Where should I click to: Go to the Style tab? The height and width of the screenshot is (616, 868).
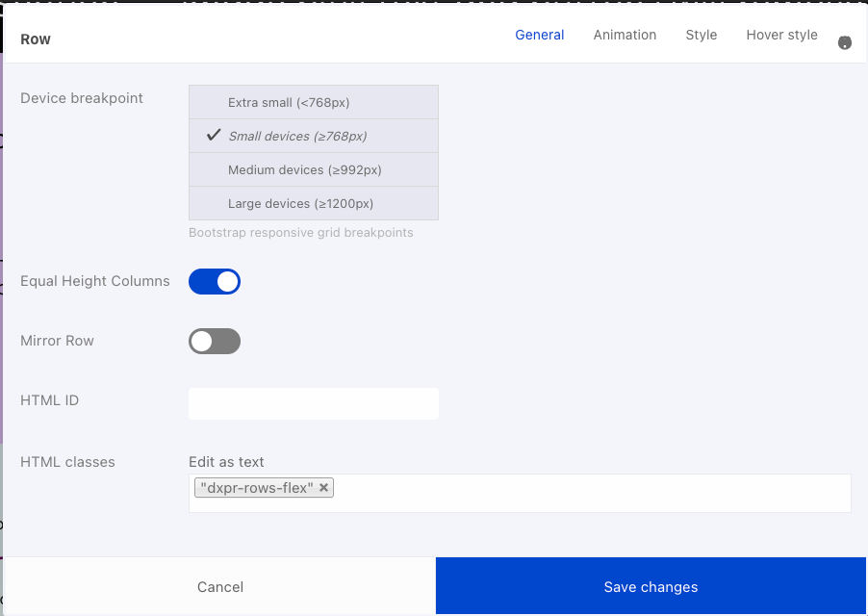coord(701,35)
